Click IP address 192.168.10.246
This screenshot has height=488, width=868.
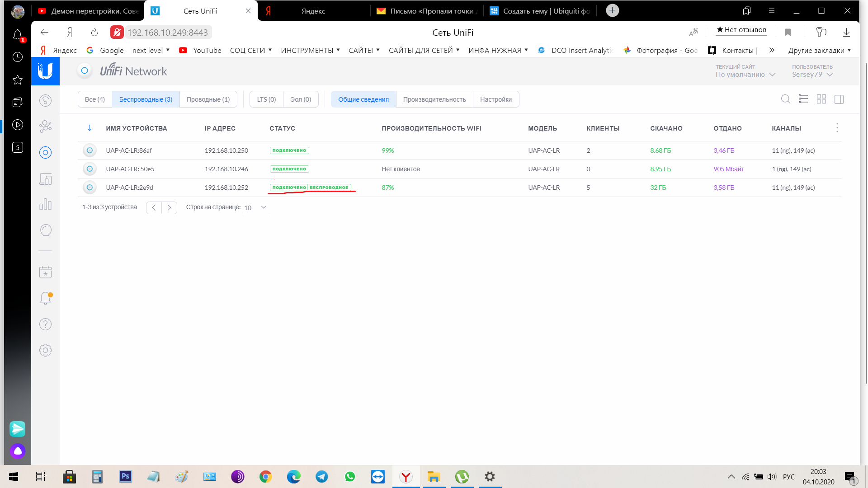(x=226, y=169)
